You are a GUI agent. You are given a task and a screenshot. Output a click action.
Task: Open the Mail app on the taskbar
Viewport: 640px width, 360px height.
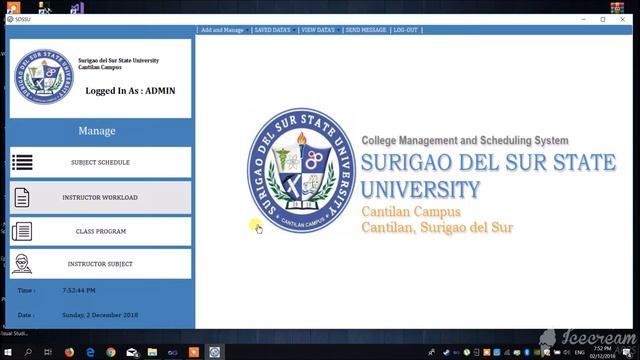[132, 352]
